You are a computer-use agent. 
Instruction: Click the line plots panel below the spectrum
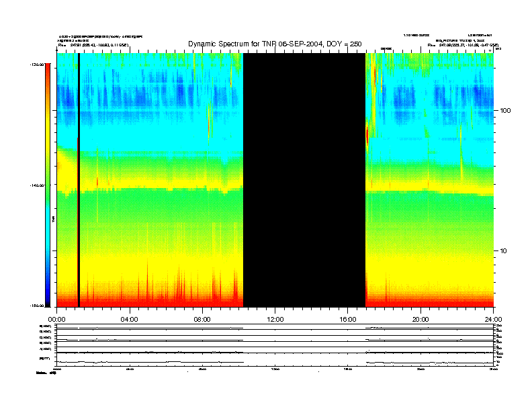(275, 345)
